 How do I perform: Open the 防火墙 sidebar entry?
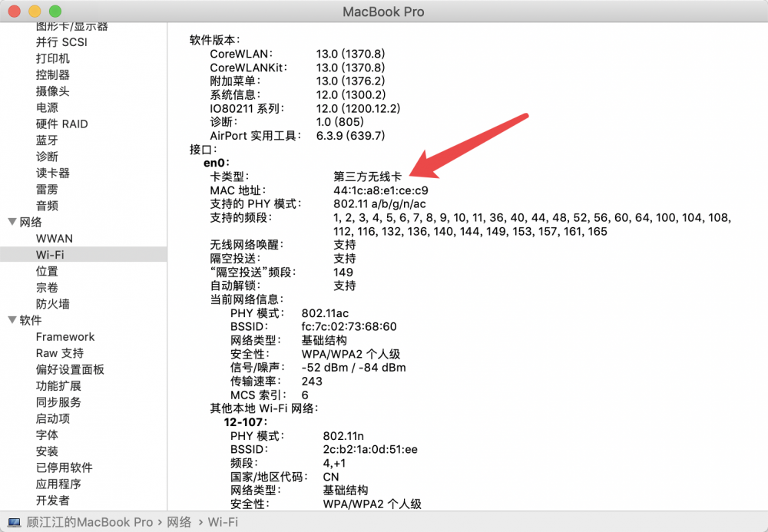52,304
